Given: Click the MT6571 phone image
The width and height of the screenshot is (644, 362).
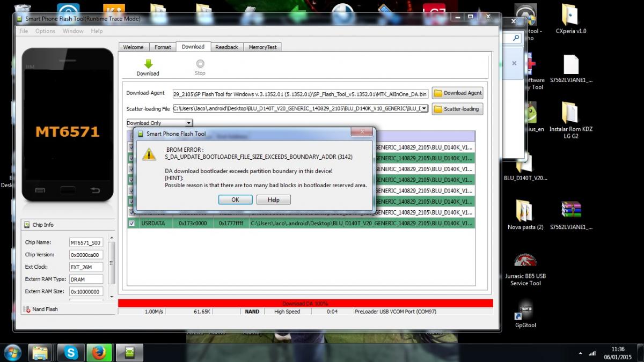Looking at the screenshot, I should [x=67, y=125].
